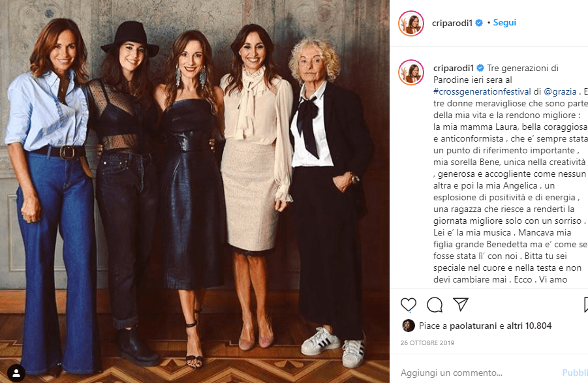Viewport: 588px width, 383px height.
Task: Open criparodi1 profile picture in header
Action: 411,23
